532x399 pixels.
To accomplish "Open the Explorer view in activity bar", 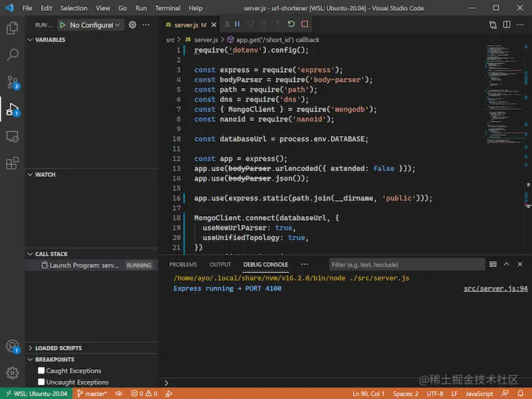I will coord(12,28).
